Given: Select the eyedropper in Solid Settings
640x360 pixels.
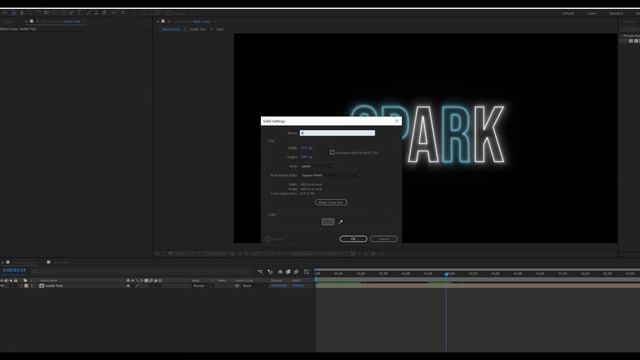Looking at the screenshot, I should pos(340,222).
